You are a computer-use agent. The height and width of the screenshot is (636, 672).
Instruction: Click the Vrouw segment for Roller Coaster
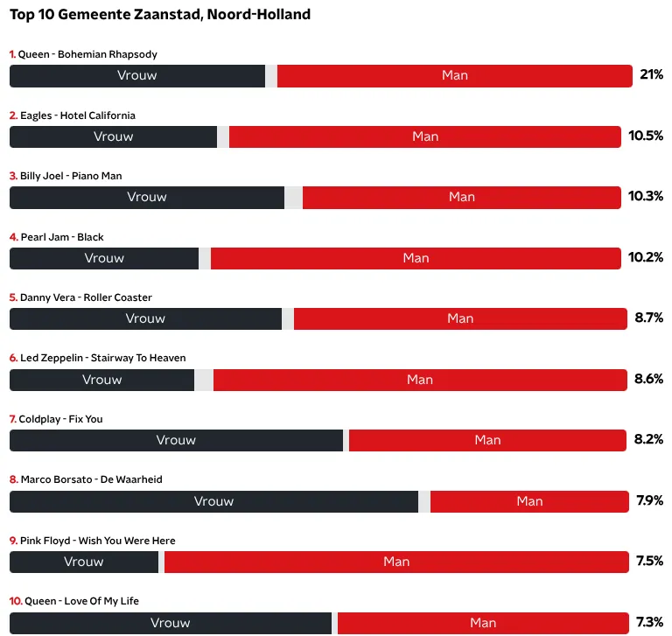(x=145, y=318)
